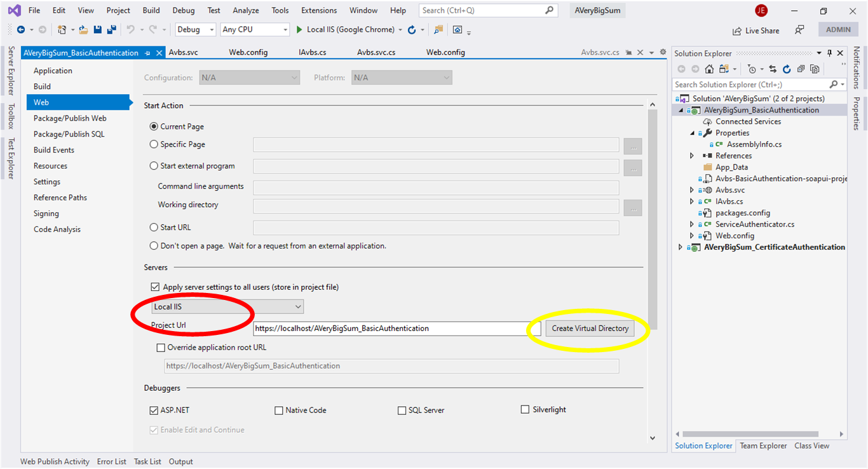Refresh the Solution Explorer view
The height and width of the screenshot is (469, 868).
(x=787, y=69)
